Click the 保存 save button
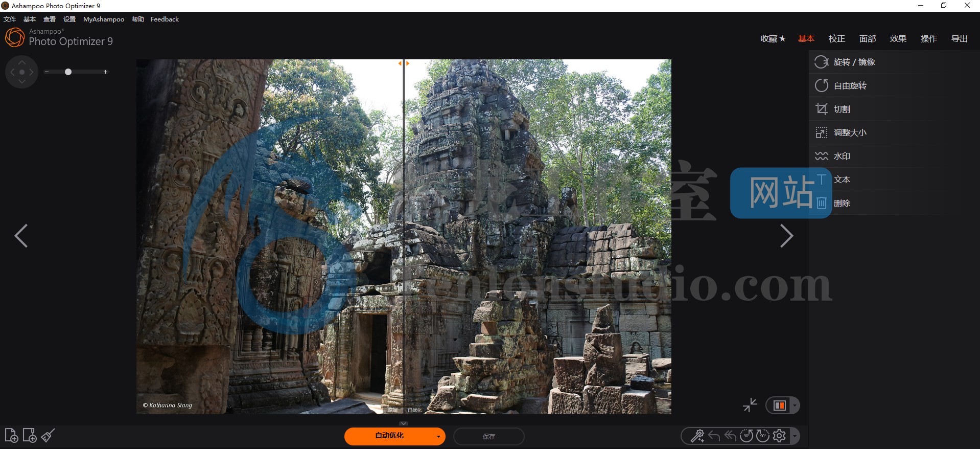This screenshot has width=980, height=449. [x=488, y=436]
